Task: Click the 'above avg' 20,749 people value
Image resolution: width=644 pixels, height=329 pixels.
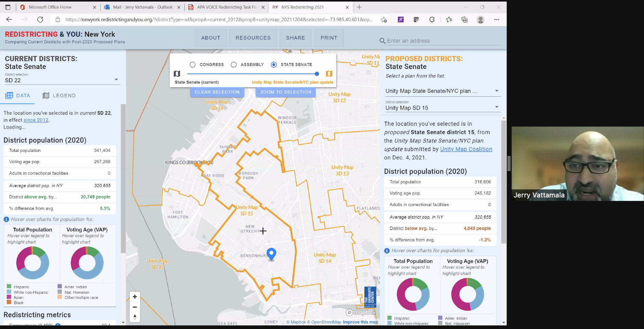Action: tap(95, 197)
